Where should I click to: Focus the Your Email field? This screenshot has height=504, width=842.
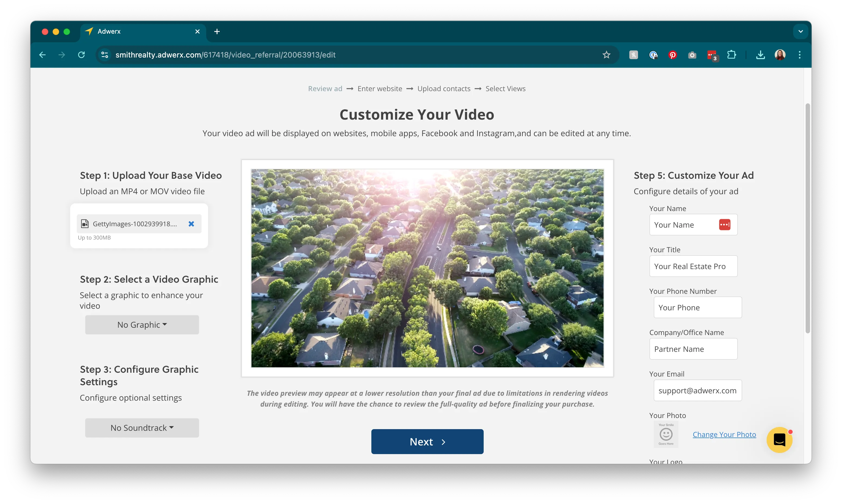point(698,390)
